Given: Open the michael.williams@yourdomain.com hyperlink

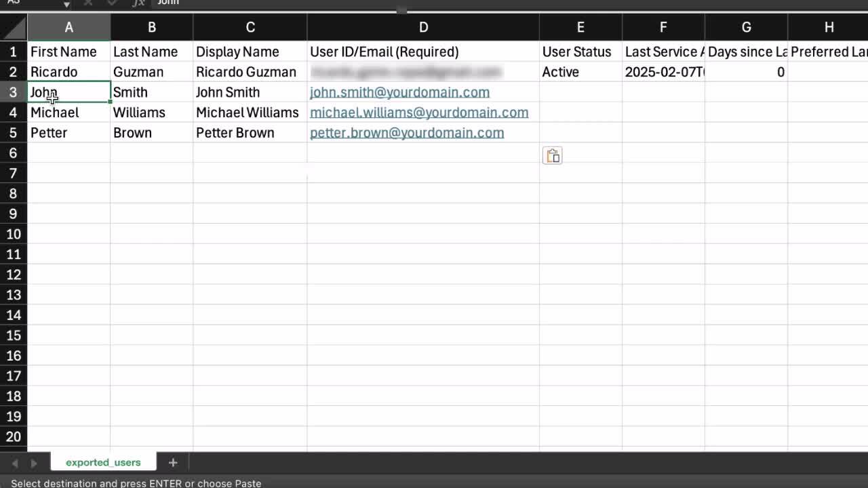Looking at the screenshot, I should pos(419,113).
